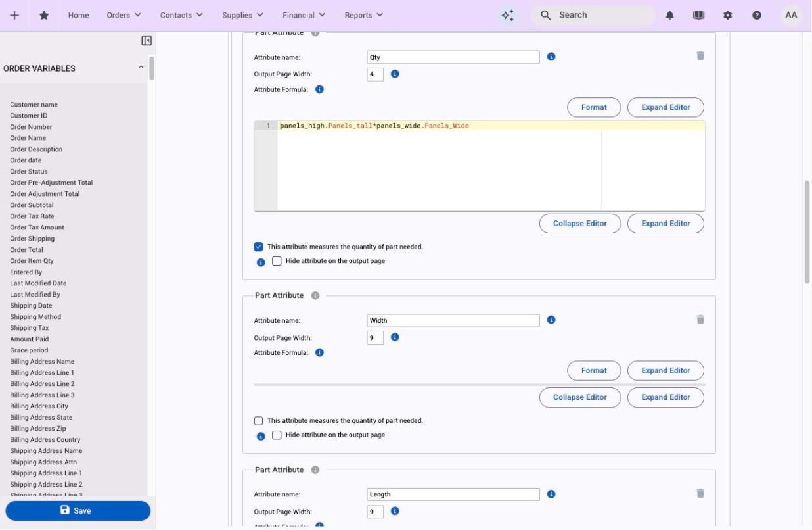Select Customer name variable

(34, 105)
